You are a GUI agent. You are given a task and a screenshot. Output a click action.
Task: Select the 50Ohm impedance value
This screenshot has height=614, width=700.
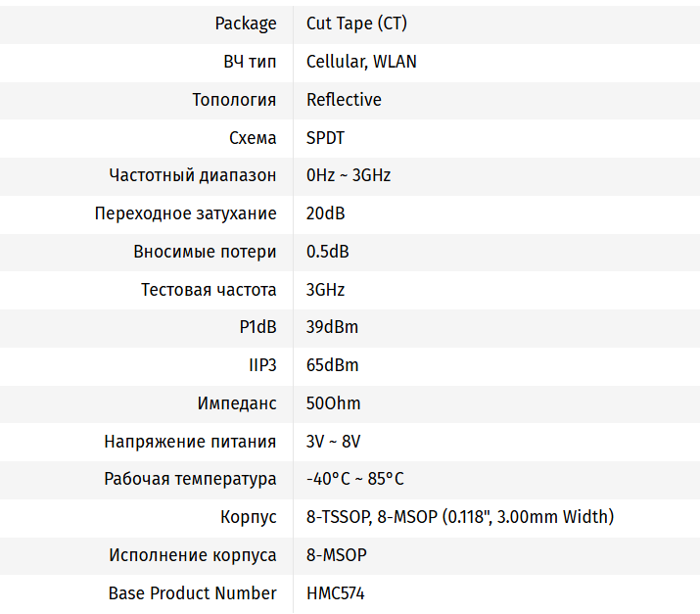tap(333, 403)
